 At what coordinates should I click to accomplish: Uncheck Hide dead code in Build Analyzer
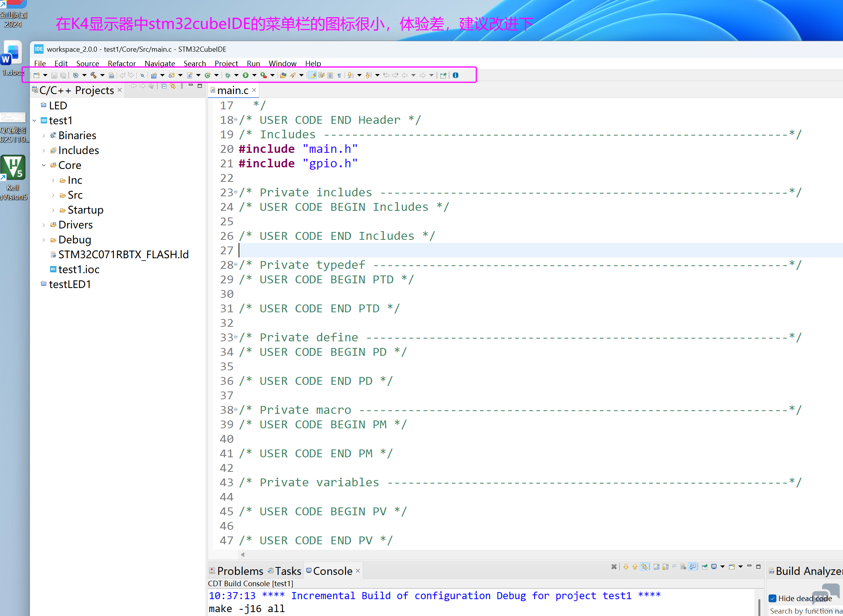pyautogui.click(x=773, y=599)
